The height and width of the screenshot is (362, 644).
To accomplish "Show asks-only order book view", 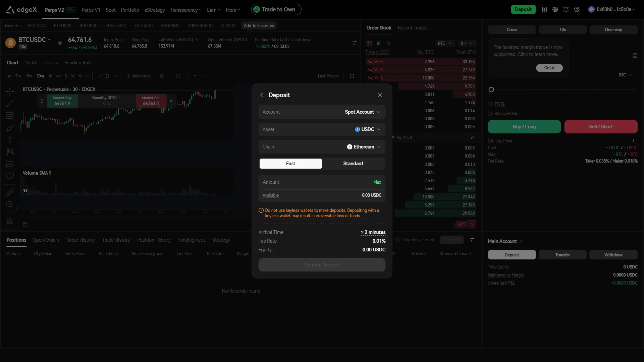I will click(x=388, y=43).
